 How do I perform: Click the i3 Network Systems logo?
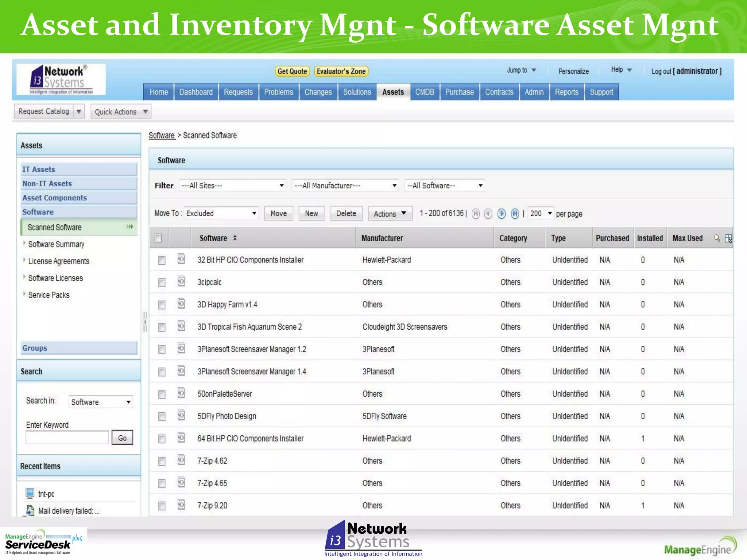[x=61, y=79]
